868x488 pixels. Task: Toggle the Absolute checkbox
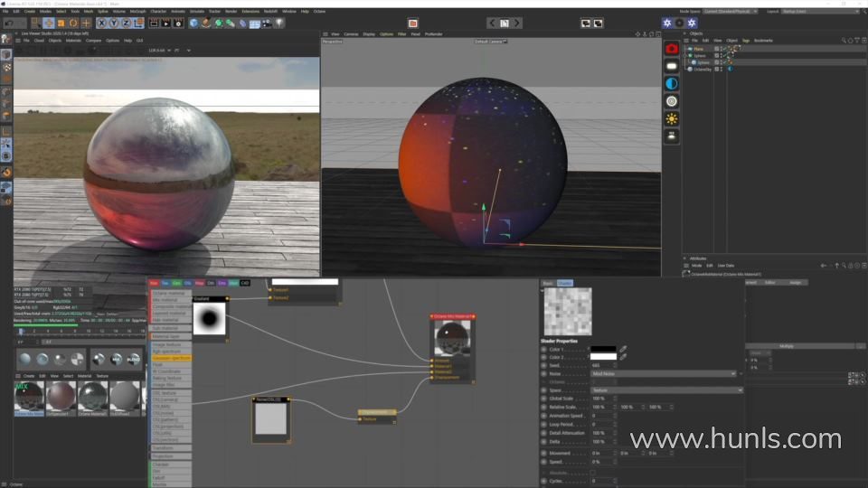coord(593,472)
